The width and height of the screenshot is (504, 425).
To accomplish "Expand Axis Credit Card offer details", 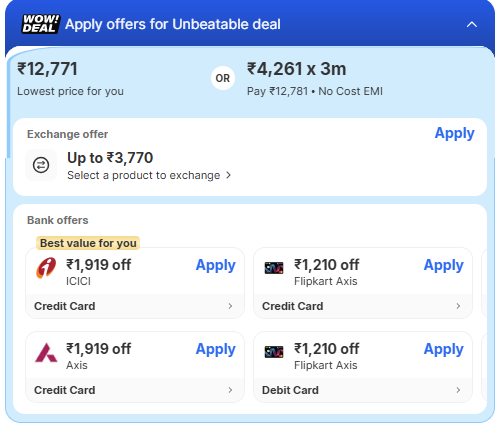I will [x=135, y=390].
